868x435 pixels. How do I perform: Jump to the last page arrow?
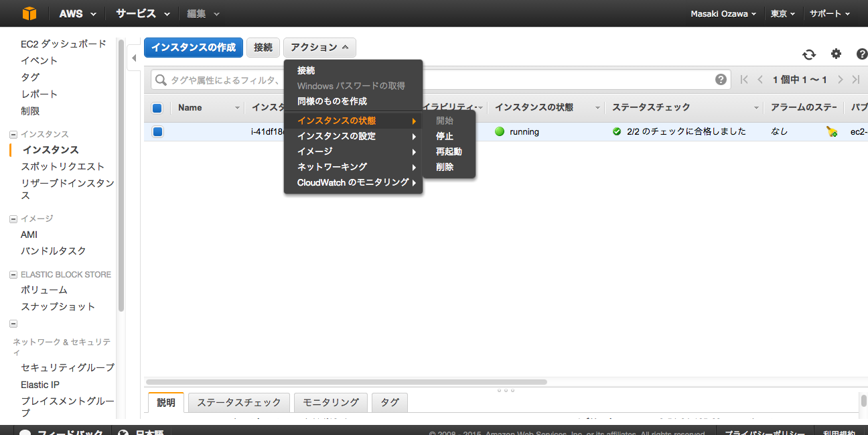pyautogui.click(x=856, y=80)
